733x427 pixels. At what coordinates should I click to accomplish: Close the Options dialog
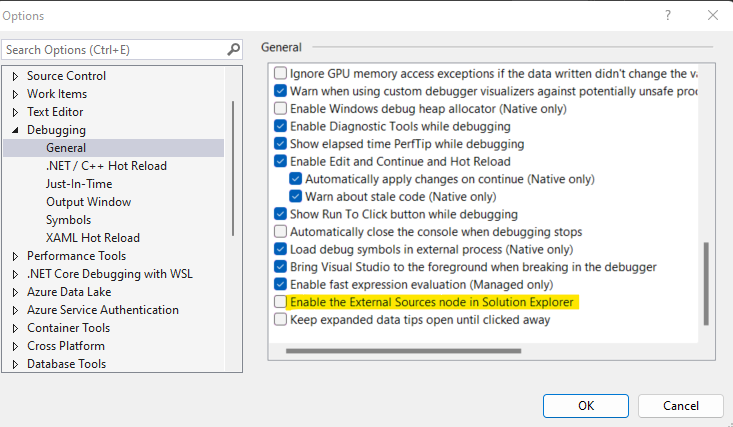coord(712,16)
